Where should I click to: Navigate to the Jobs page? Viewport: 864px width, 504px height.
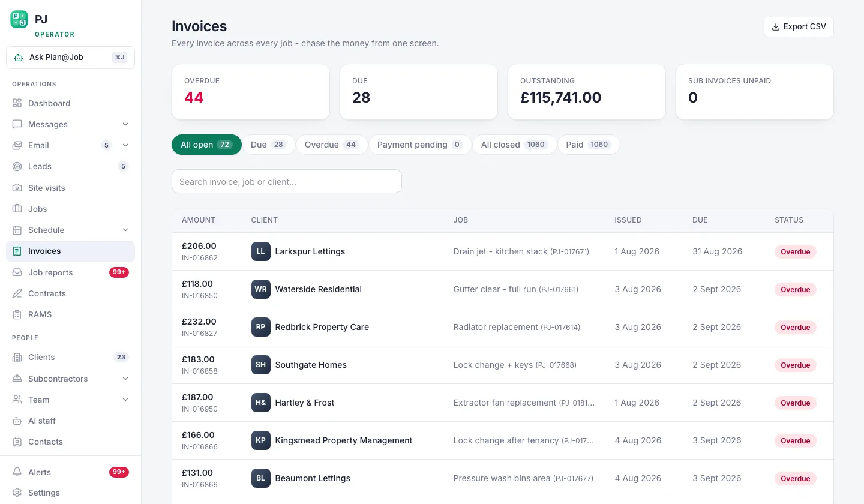(70, 209)
